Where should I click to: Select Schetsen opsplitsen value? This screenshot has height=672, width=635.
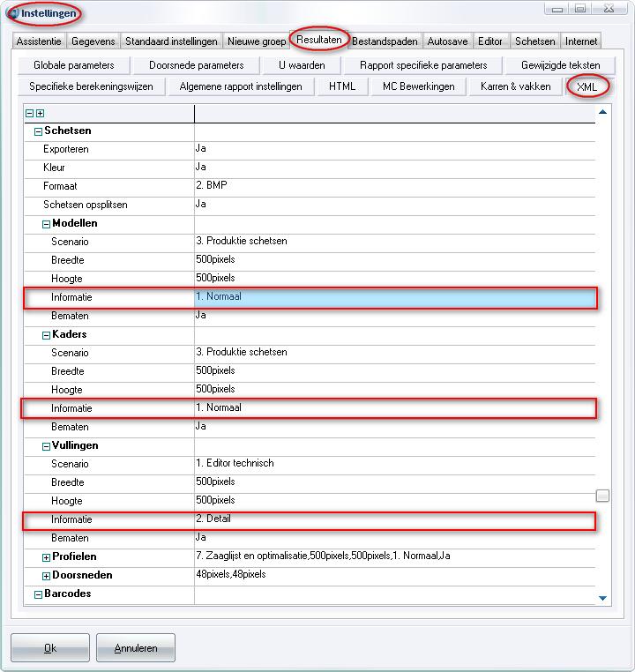[394, 205]
